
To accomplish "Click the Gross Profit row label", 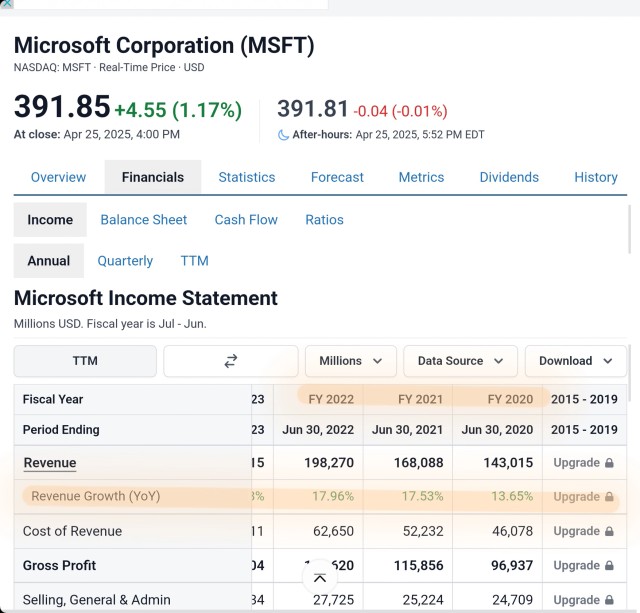I will [59, 566].
